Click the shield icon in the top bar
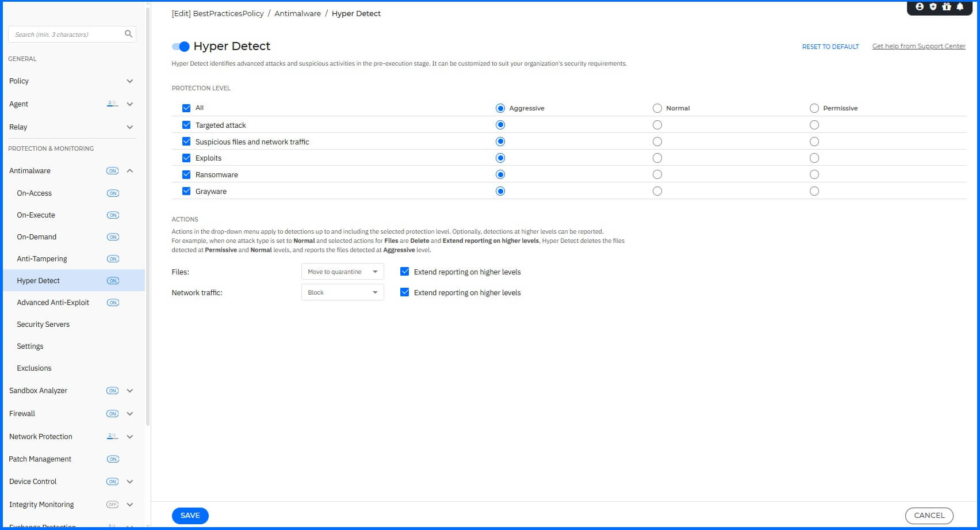Screen dimensions: 980x530 932,7
